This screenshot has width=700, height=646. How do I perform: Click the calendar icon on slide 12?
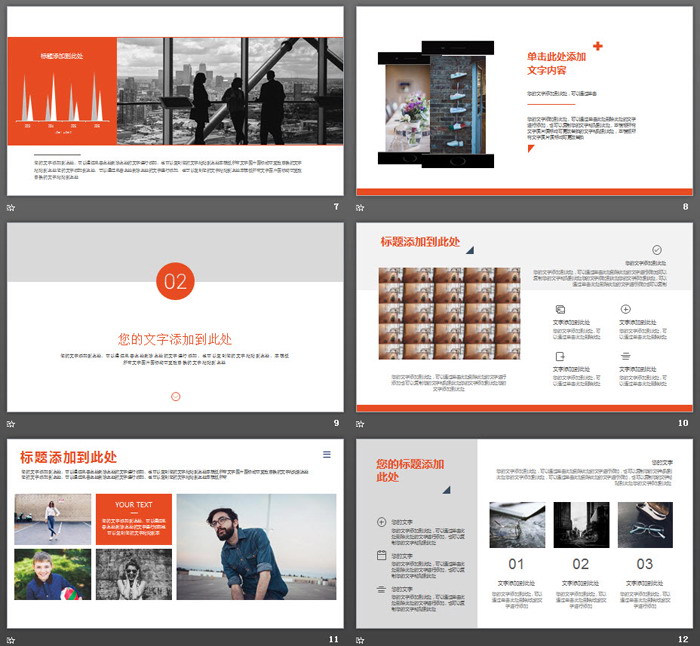coord(381,554)
